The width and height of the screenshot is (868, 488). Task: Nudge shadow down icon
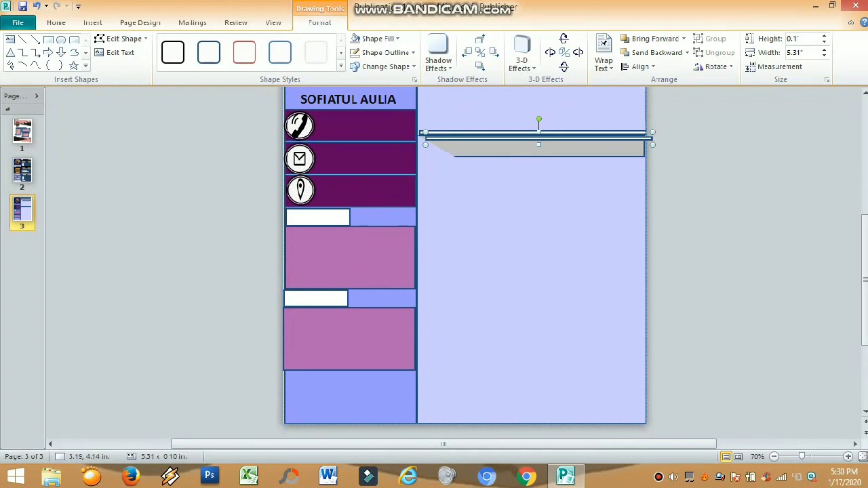coord(479,66)
